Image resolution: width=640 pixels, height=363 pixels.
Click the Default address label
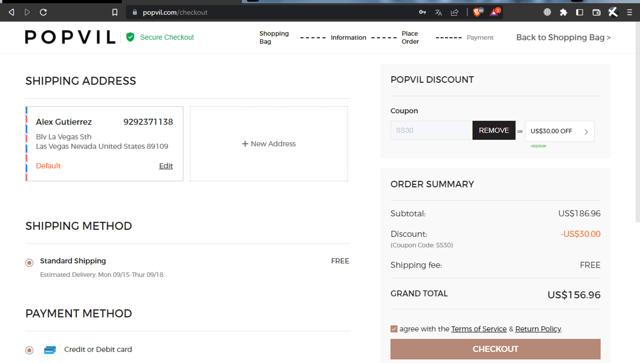(x=48, y=166)
